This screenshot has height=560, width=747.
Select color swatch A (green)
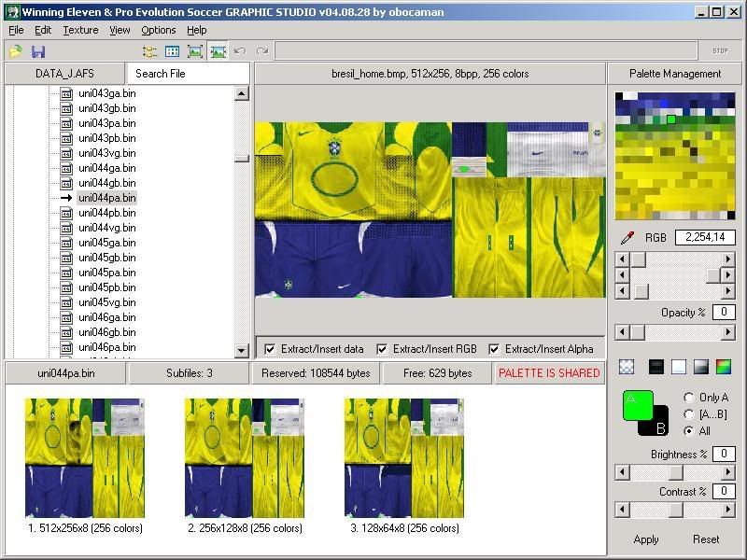(x=637, y=405)
